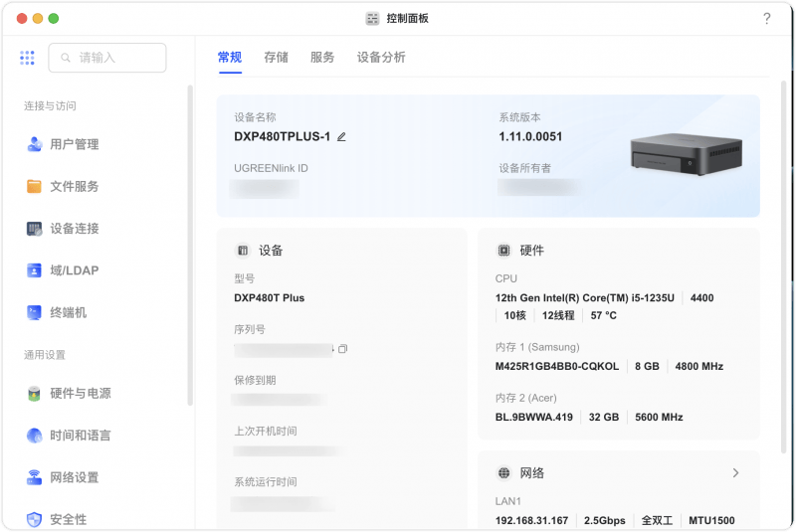Switch to the 设备分析 tab
This screenshot has height=532, width=796.
click(x=381, y=58)
